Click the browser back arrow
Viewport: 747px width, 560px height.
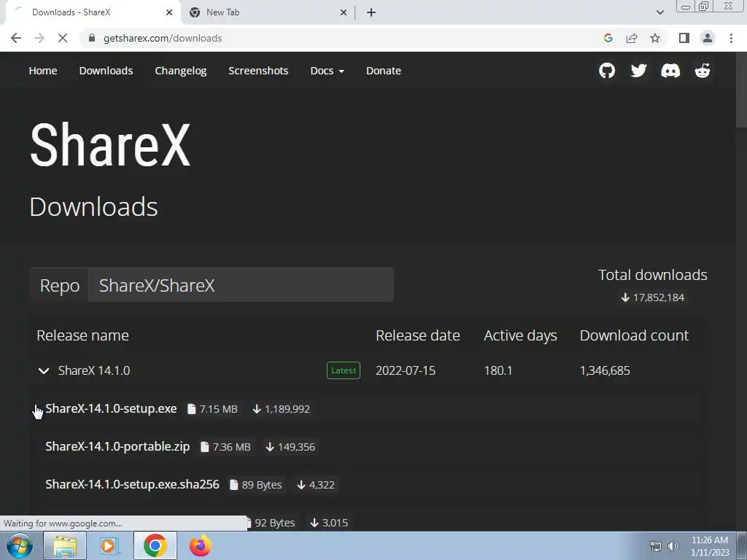[x=16, y=38]
